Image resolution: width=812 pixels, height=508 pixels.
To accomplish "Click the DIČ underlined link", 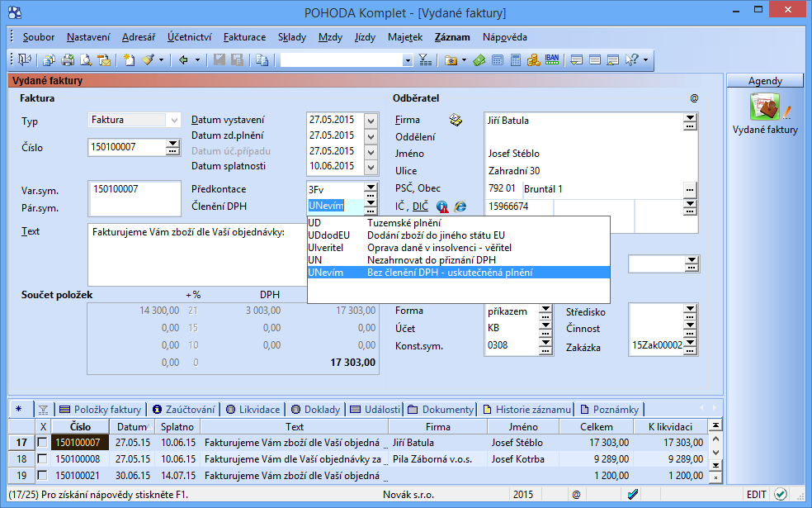I will (x=421, y=207).
